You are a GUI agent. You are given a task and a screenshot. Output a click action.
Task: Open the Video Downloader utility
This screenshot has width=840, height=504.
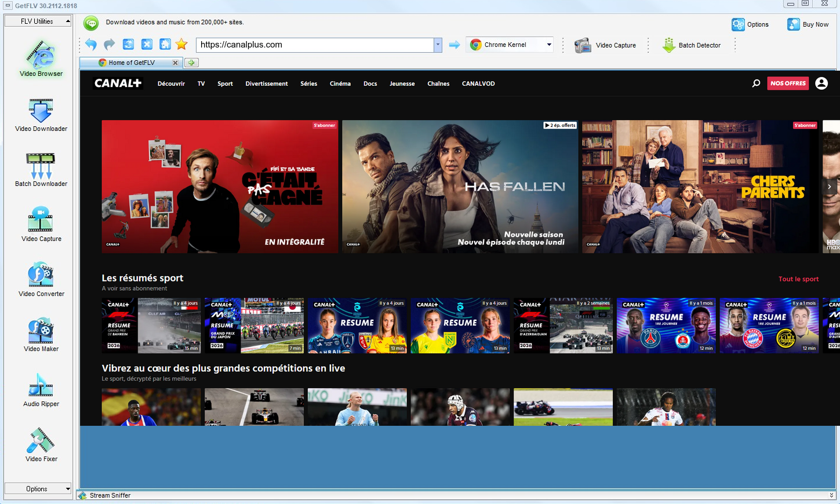pyautogui.click(x=41, y=115)
